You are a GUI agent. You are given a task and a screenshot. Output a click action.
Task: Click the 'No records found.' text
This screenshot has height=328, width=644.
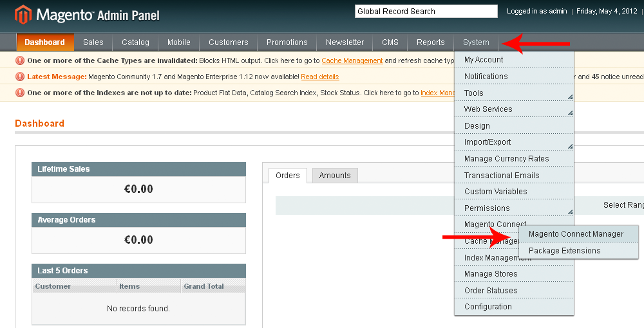click(x=138, y=308)
